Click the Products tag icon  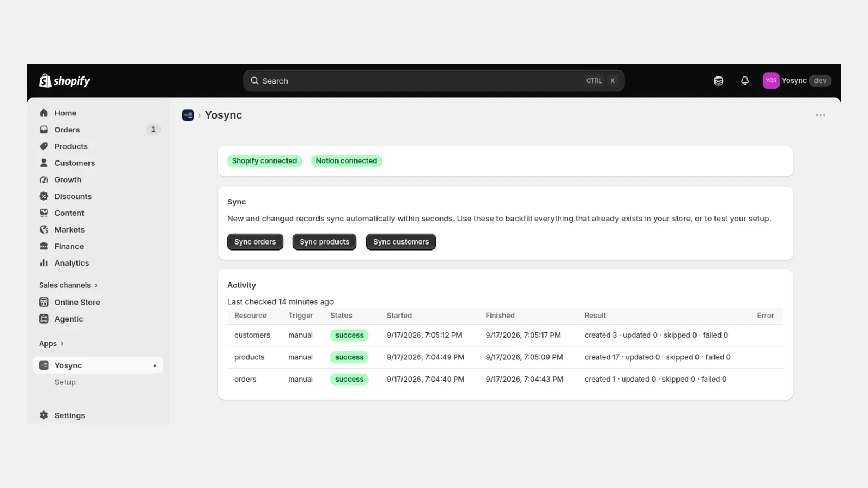(44, 146)
